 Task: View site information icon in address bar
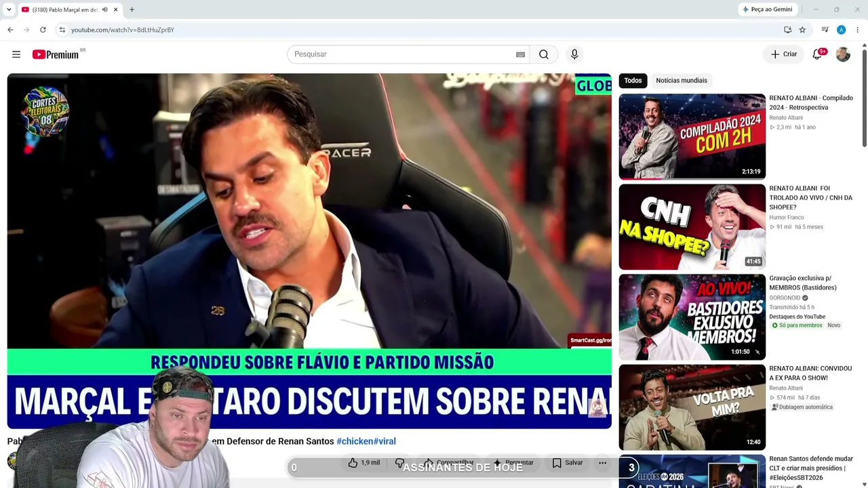point(62,30)
